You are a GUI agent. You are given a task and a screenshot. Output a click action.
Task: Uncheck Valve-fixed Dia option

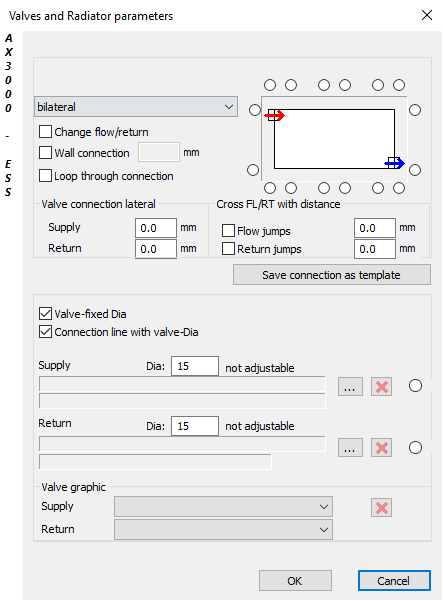(x=45, y=314)
